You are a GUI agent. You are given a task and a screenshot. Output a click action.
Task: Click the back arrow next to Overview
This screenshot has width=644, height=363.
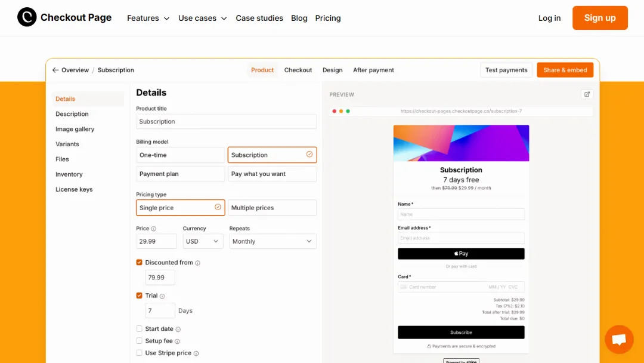pyautogui.click(x=55, y=70)
